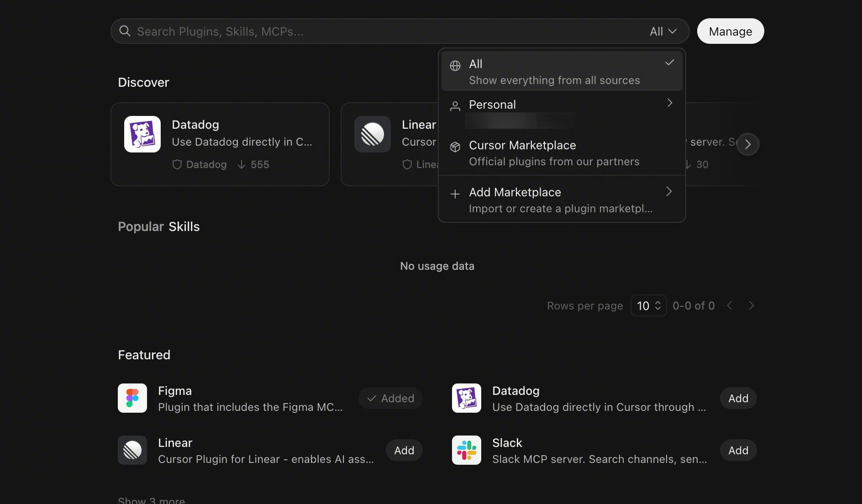Choose Cursor Marketplace in source menu
The height and width of the screenshot is (504, 862).
point(562,152)
